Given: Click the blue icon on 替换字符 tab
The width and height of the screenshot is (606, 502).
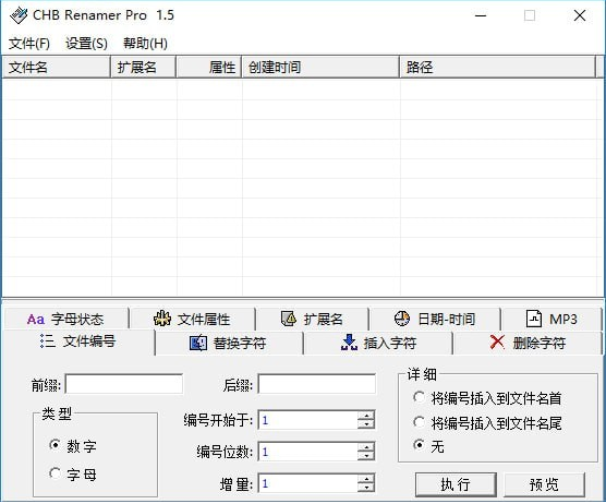Looking at the screenshot, I should (x=198, y=343).
